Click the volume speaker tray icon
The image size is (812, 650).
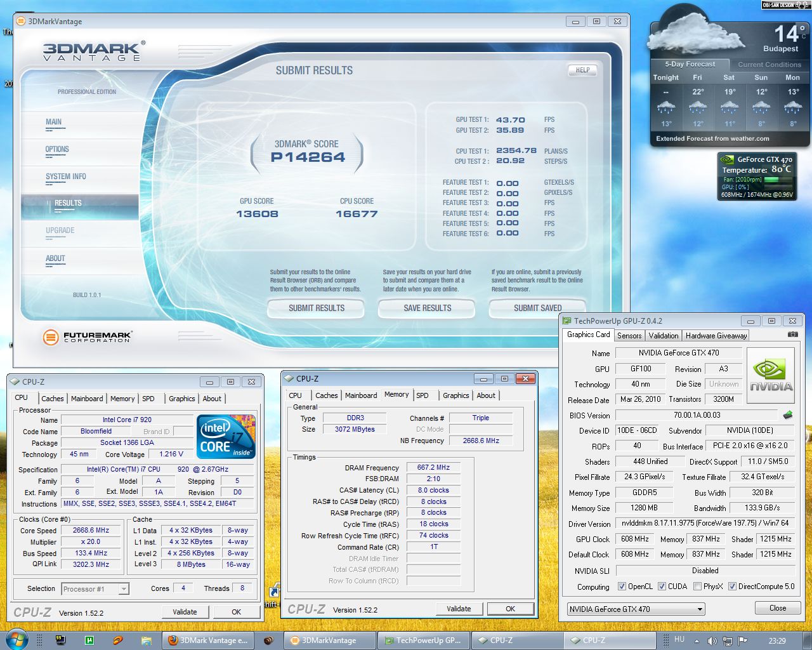[712, 640]
